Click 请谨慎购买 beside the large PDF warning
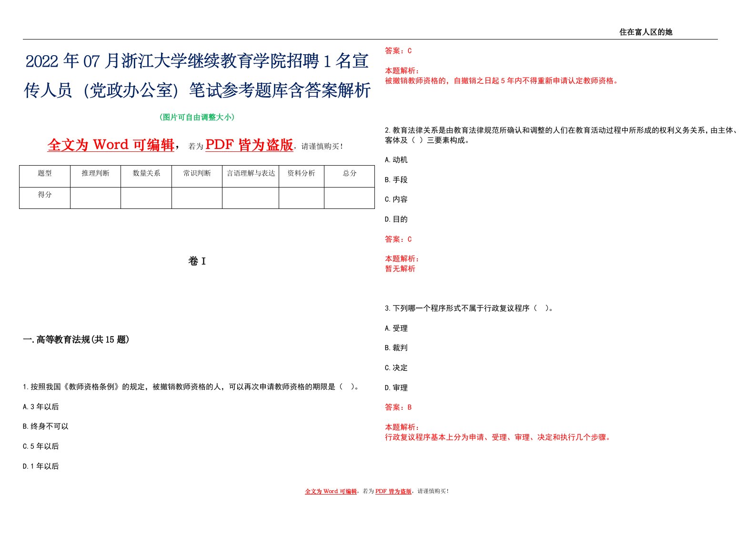The width and height of the screenshot is (756, 534). click(x=322, y=147)
